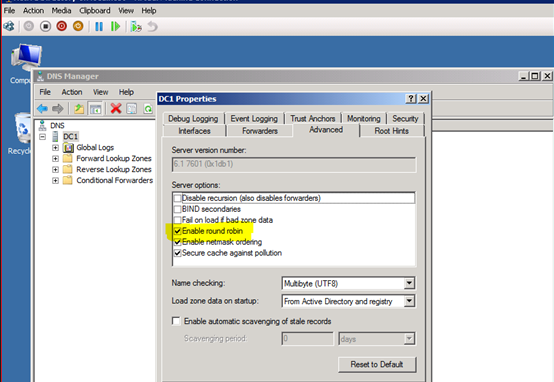
Task: Select DNS root node in tree
Action: [57, 125]
